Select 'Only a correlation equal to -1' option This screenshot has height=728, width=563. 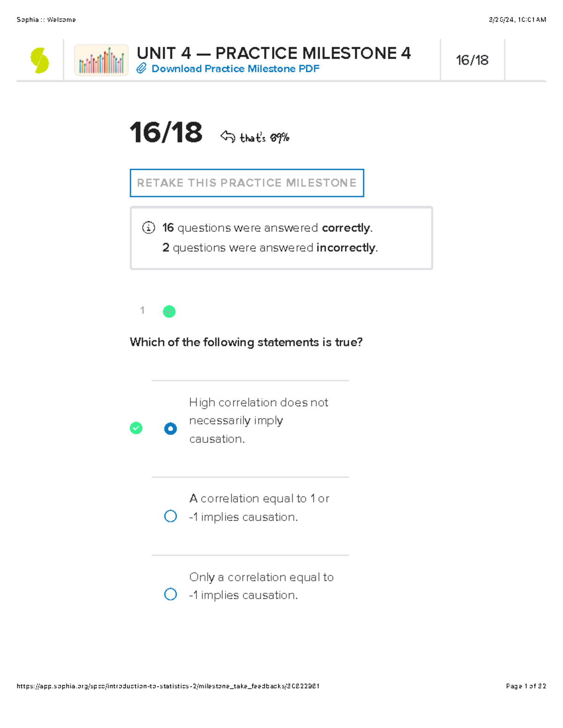[170, 594]
